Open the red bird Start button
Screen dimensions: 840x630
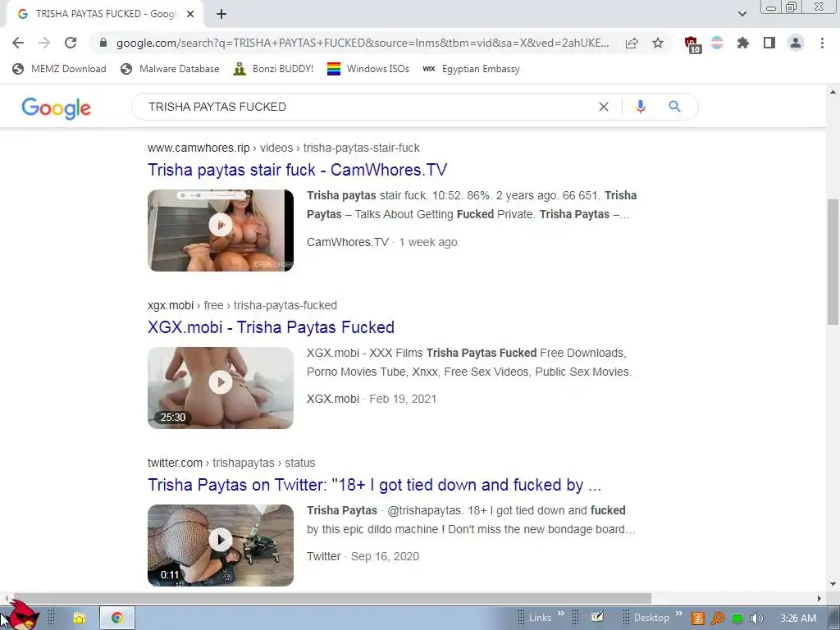[x=22, y=616]
